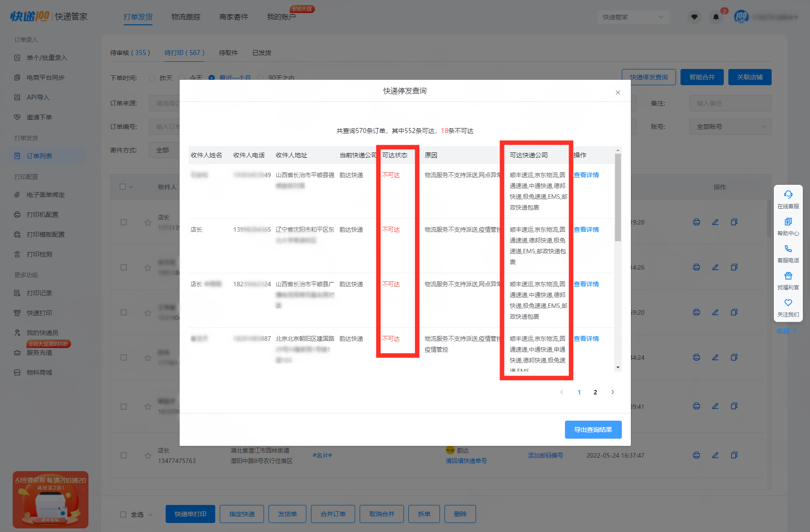This screenshot has width=810, height=532.
Task: Open 物料商城 in sidebar
Action: pyautogui.click(x=39, y=372)
